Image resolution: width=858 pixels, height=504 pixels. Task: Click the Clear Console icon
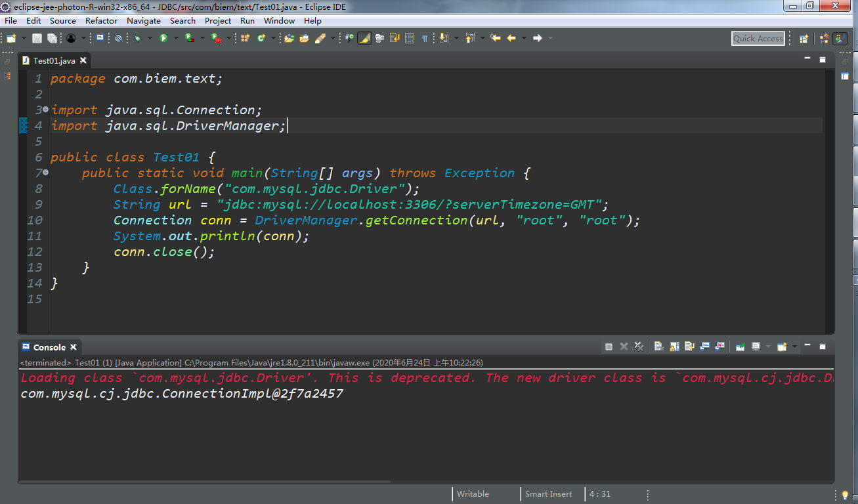tap(659, 346)
